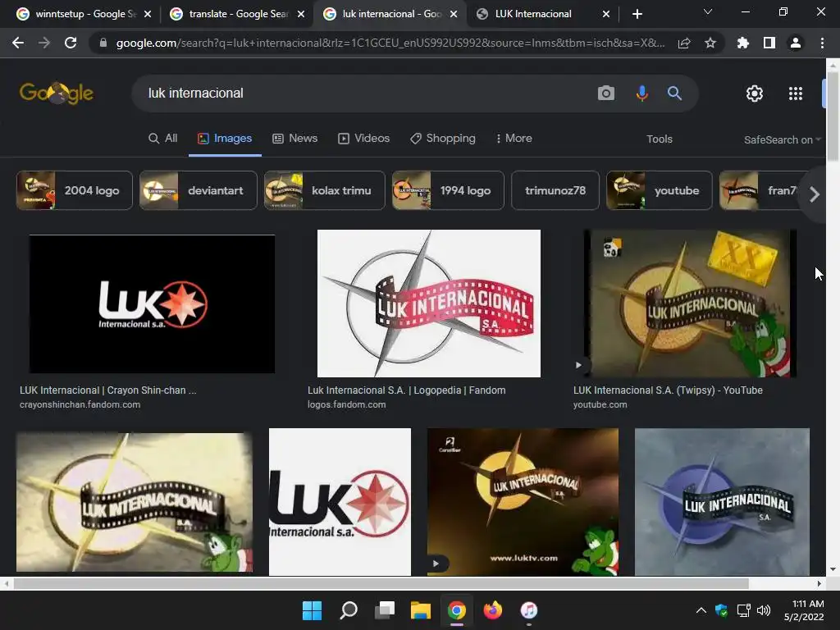The height and width of the screenshot is (630, 840).
Task: Open the iTunes music app on taskbar
Action: tap(529, 610)
